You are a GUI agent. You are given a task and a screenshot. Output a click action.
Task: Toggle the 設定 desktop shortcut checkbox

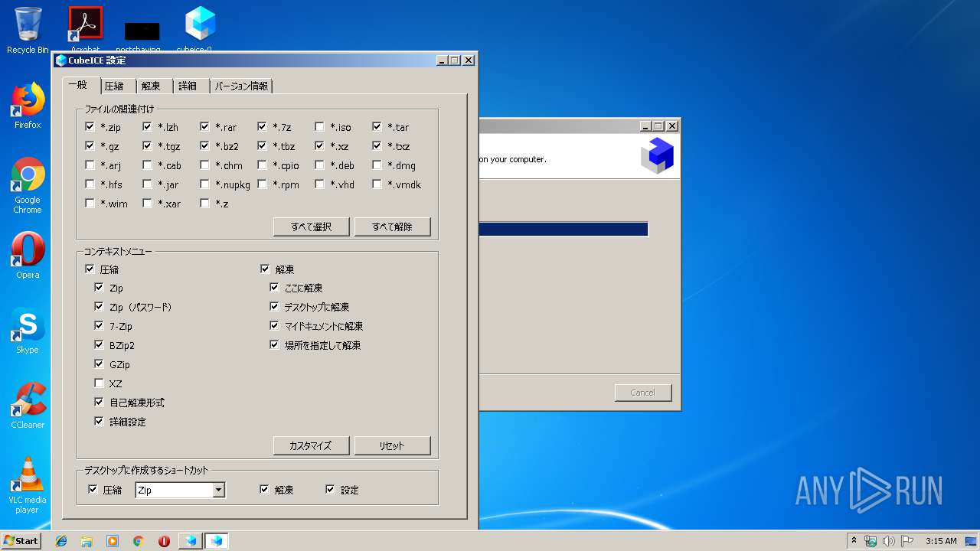point(331,490)
